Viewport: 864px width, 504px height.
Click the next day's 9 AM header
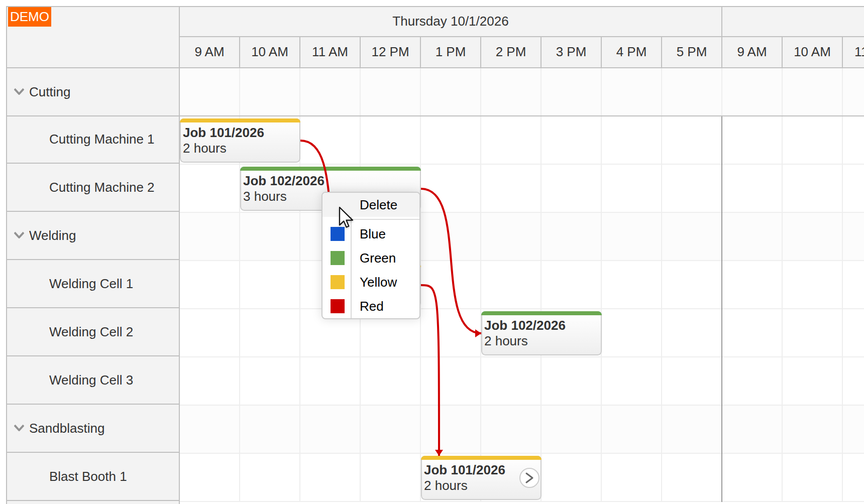point(752,52)
